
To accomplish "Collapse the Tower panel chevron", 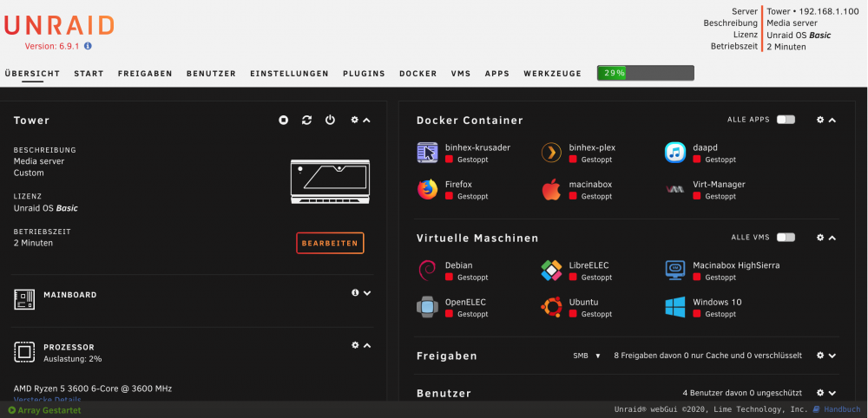I will (x=366, y=120).
